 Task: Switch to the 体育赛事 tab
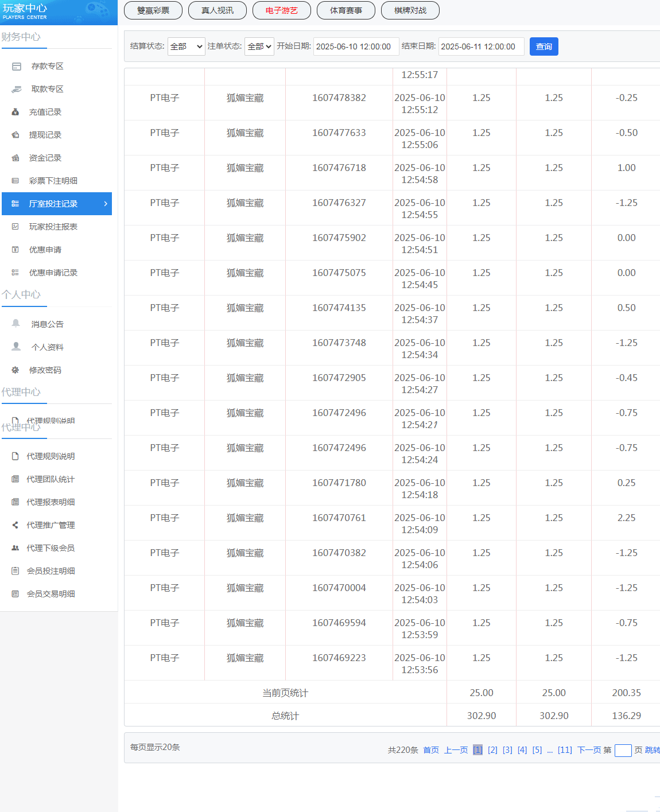pos(346,10)
